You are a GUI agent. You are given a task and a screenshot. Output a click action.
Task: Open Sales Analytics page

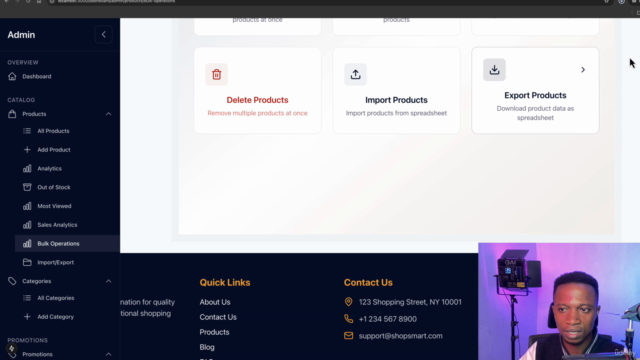[57, 225]
